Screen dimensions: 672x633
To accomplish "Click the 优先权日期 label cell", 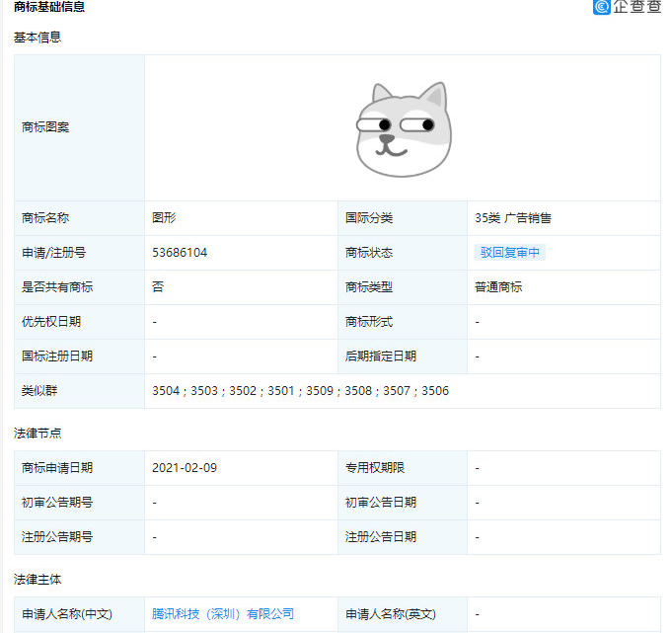I will pos(79,322).
